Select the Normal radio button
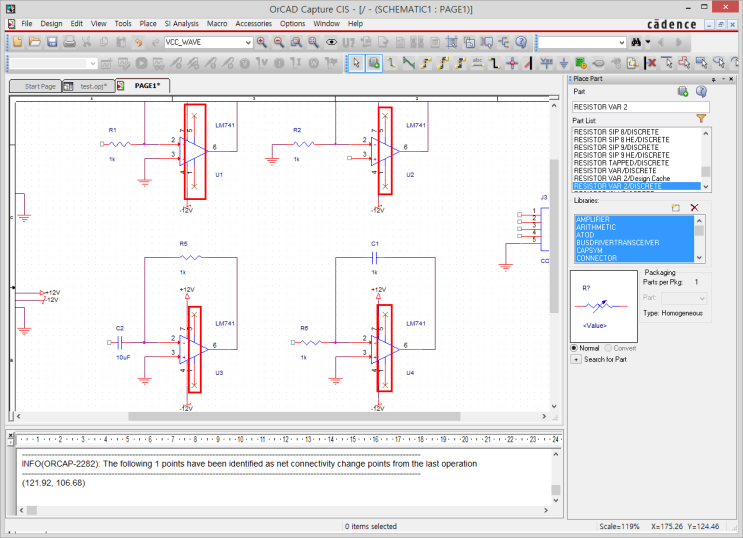 coord(574,348)
